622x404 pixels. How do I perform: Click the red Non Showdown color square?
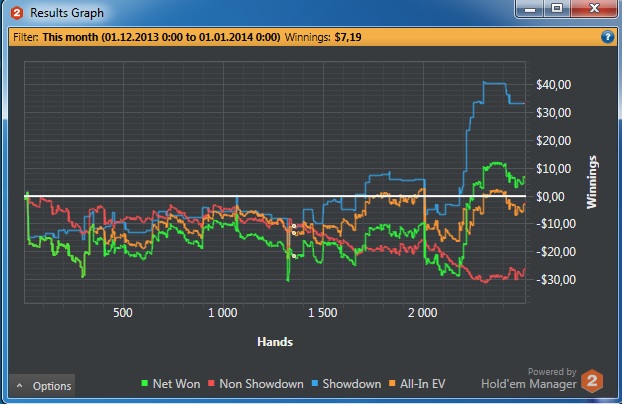[x=211, y=383]
